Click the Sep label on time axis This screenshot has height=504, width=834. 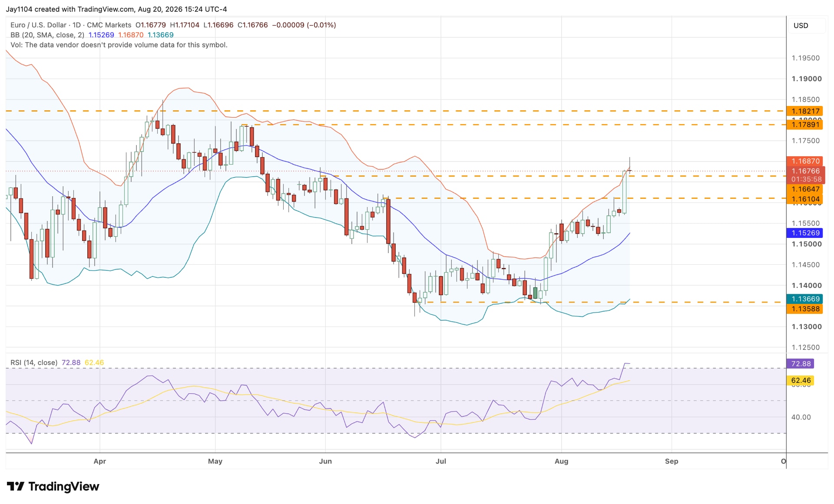click(672, 461)
